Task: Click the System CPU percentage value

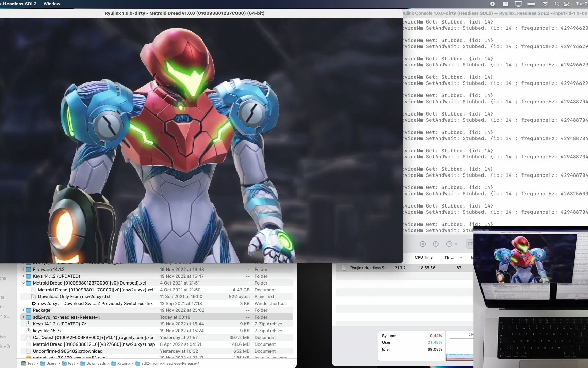Action: point(436,336)
